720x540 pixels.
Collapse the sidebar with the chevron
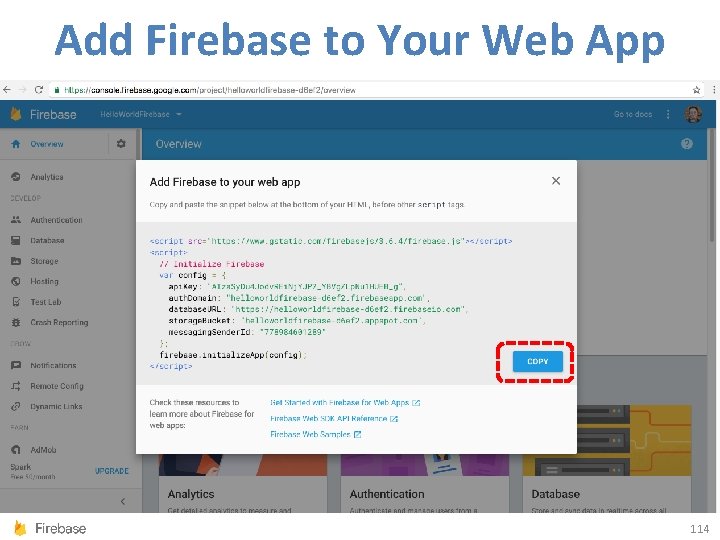[123, 501]
